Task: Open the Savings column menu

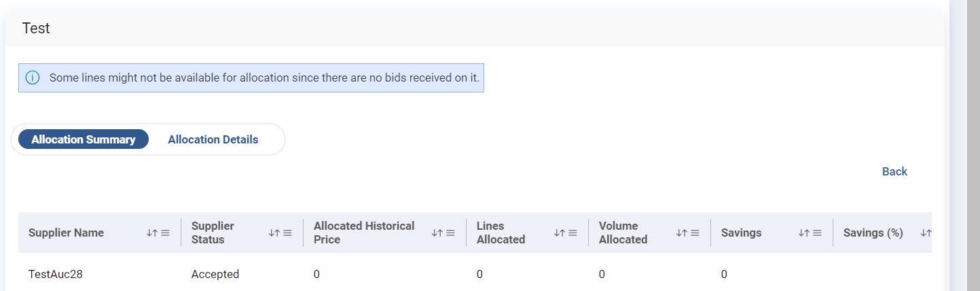Action: click(x=817, y=233)
